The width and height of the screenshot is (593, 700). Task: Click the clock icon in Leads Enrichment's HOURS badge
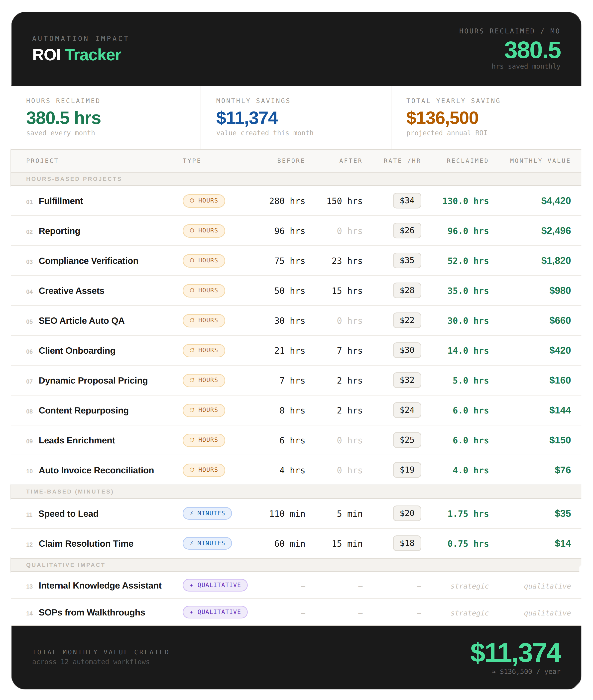(192, 440)
